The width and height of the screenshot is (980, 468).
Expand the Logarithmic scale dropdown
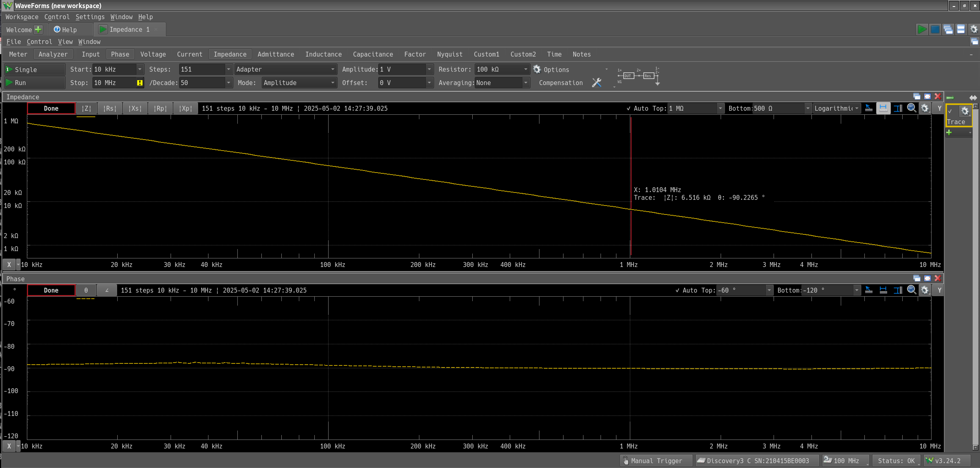857,108
